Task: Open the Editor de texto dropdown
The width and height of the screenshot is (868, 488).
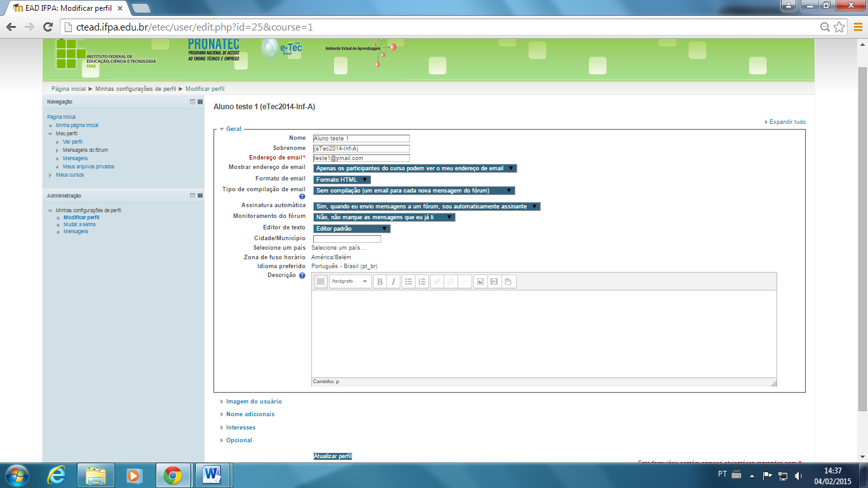Action: 352,229
